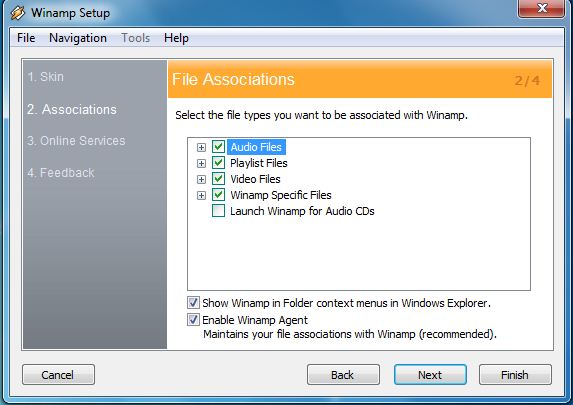Image resolution: width=573 pixels, height=405 pixels.
Task: Uncheck the Audio Files checkbox
Action: [219, 147]
